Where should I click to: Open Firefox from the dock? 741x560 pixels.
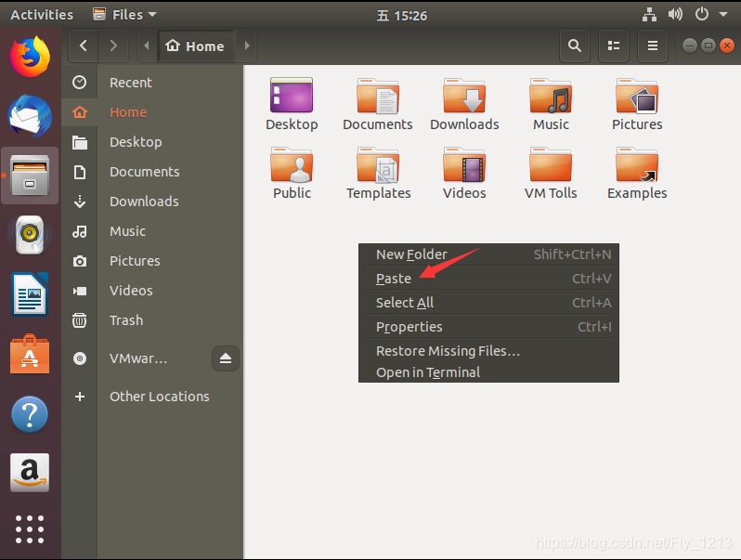click(30, 58)
